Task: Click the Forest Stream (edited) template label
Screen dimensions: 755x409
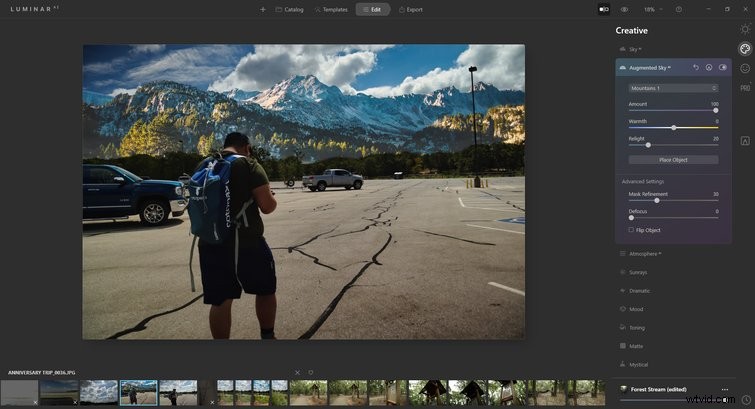Action: [659, 390]
